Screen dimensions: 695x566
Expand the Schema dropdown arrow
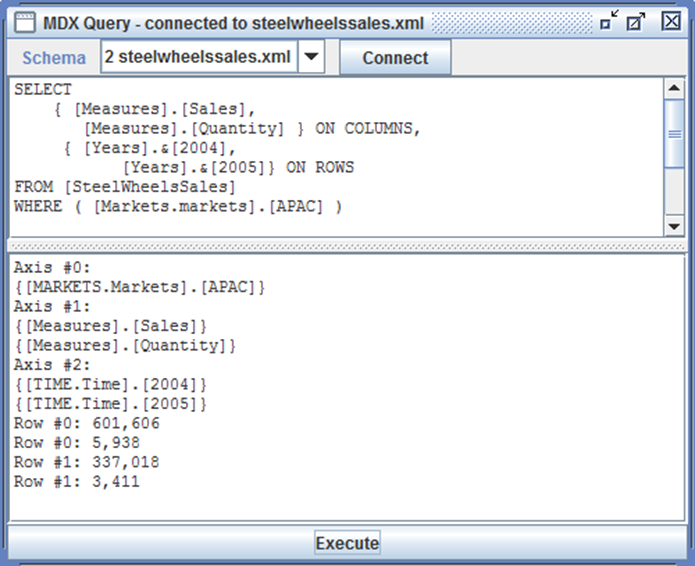click(312, 58)
